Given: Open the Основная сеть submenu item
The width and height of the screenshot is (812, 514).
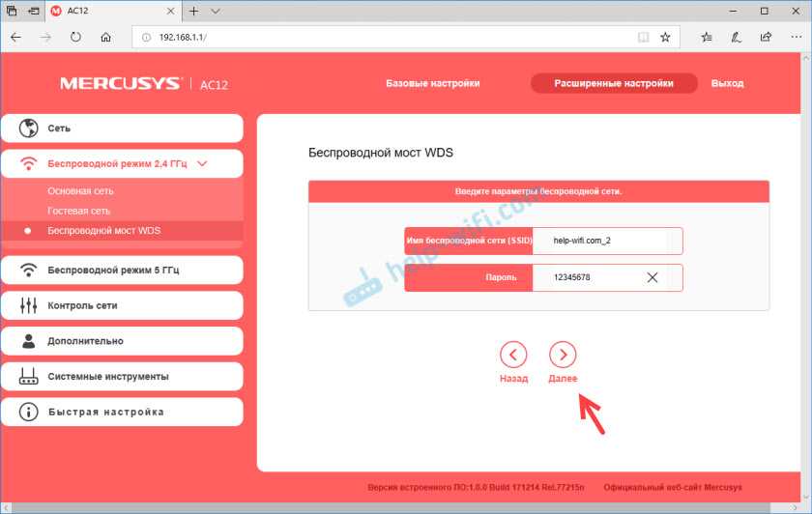Looking at the screenshot, I should tap(80, 191).
